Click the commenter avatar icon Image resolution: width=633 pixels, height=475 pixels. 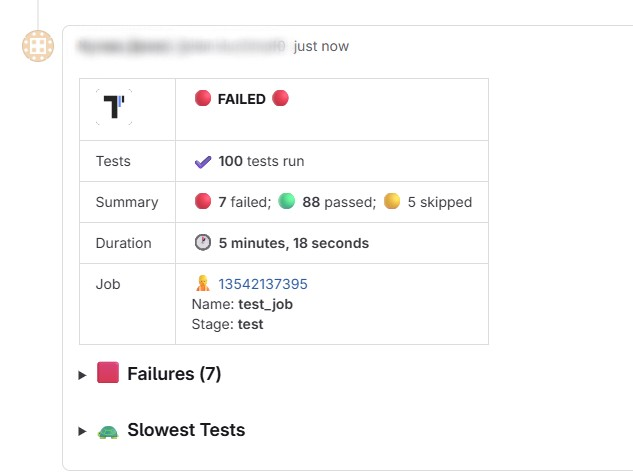click(38, 46)
